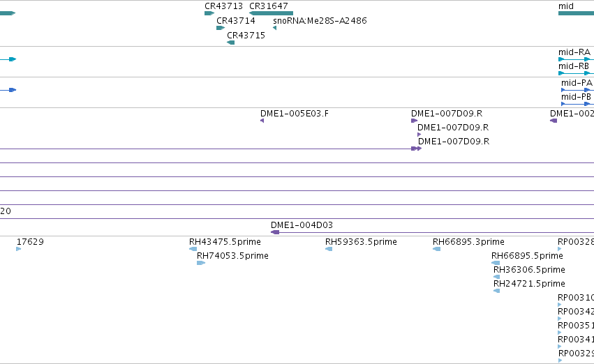Select the RH43475.5prime EST arrow glyph
Viewport: 594px width, 364px height.
point(193,249)
